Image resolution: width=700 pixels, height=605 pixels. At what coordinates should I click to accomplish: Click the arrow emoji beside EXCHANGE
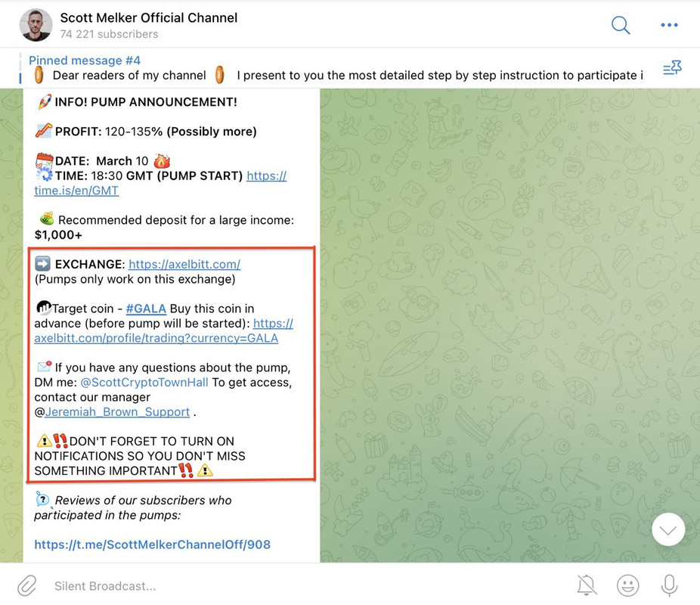click(42, 264)
